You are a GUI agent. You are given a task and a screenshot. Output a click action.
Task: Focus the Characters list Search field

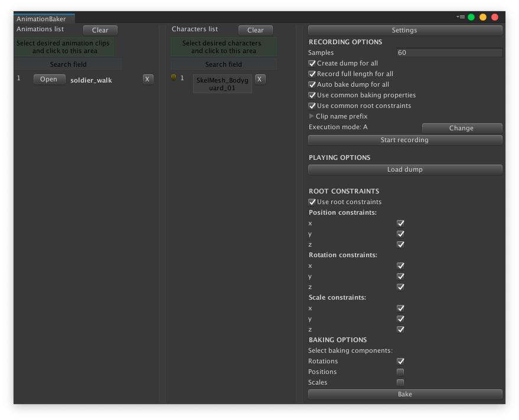[x=223, y=64]
